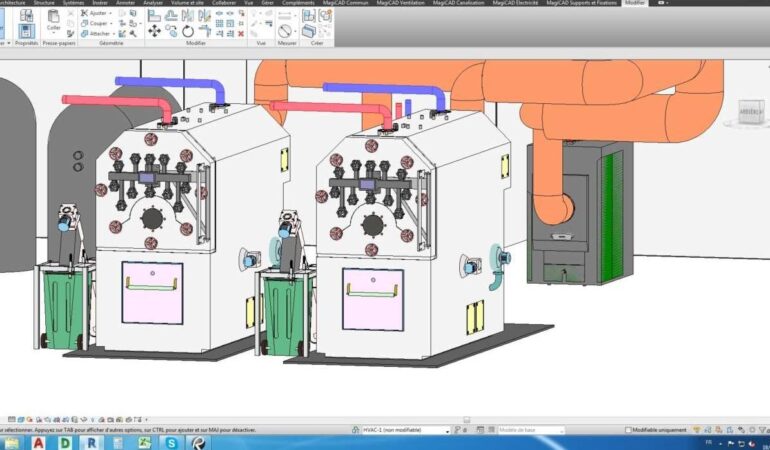Image resolution: width=770 pixels, height=450 pixels.
Task: Open Revit from the Windows taskbar
Action: click(92, 442)
